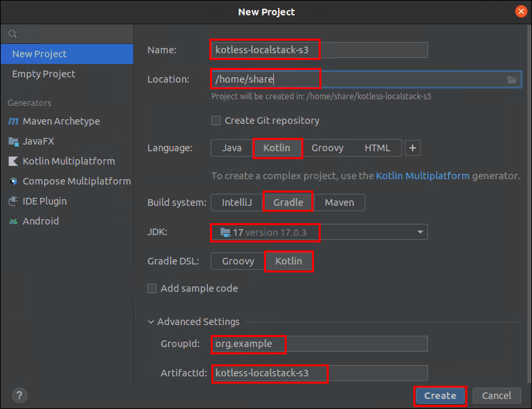Select Kotlin as the language
Image resolution: width=532 pixels, height=409 pixels.
pos(277,148)
